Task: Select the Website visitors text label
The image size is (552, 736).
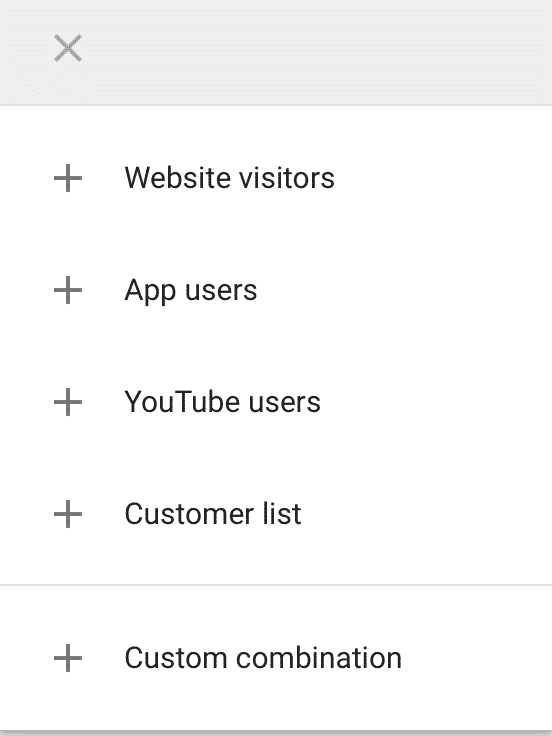Action: (230, 178)
